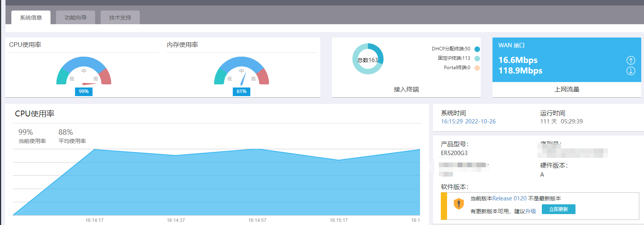Screen dimensions: 644x225
Task: Switch to the 技术支持 tab
Action: coord(120,18)
